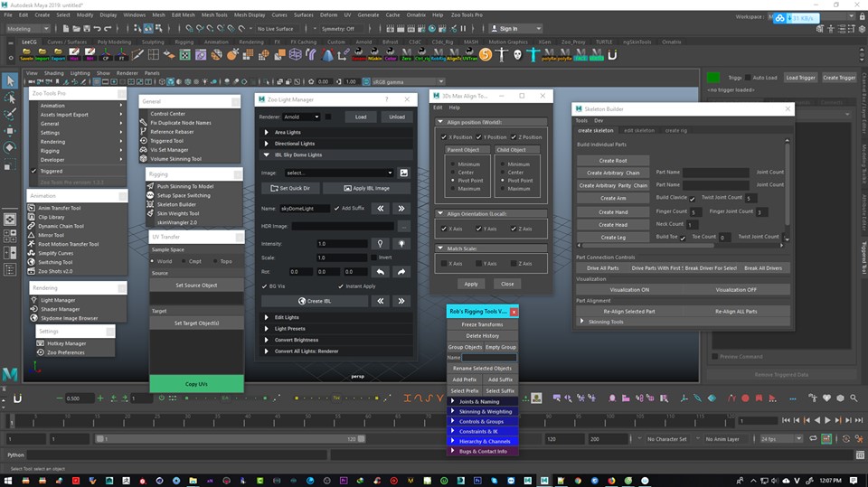This screenshot has width=868, height=487.
Task: Switch to edit skeleton tab
Action: tap(639, 131)
